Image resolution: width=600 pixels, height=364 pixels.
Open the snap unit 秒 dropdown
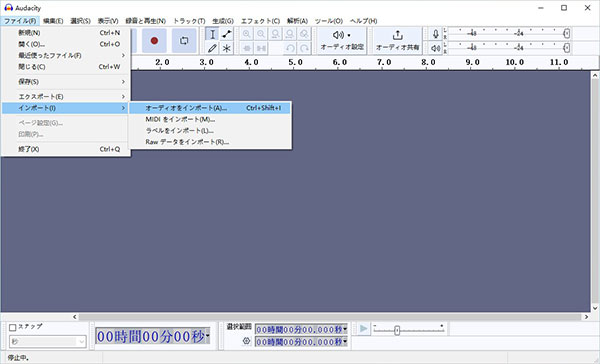click(x=48, y=341)
